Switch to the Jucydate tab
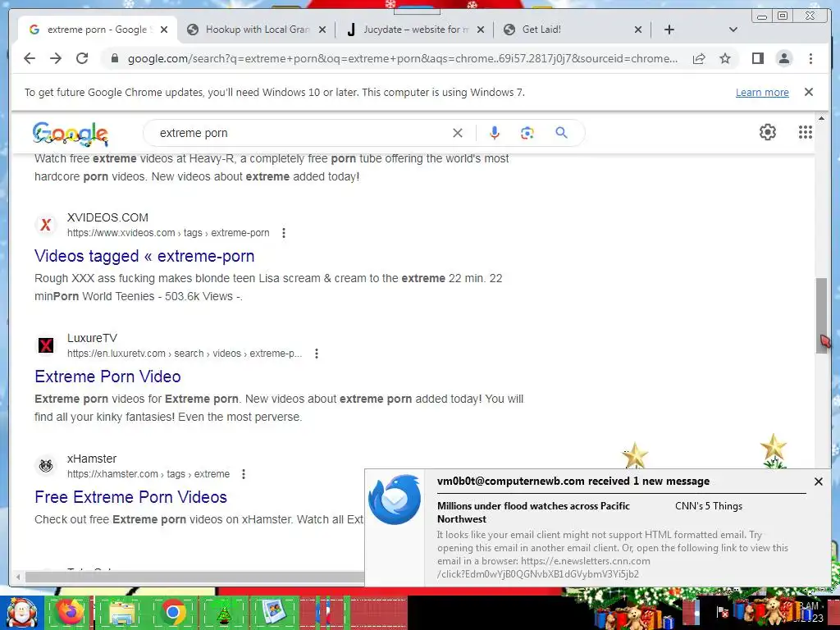This screenshot has width=840, height=630. (415, 30)
